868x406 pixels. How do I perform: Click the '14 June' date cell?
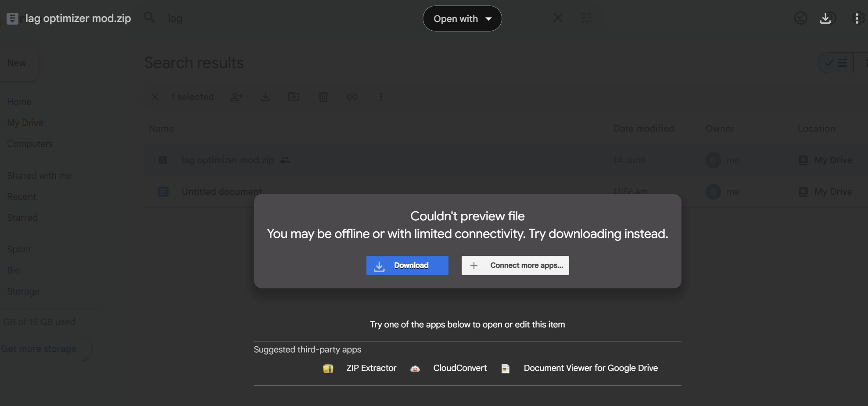point(629,160)
